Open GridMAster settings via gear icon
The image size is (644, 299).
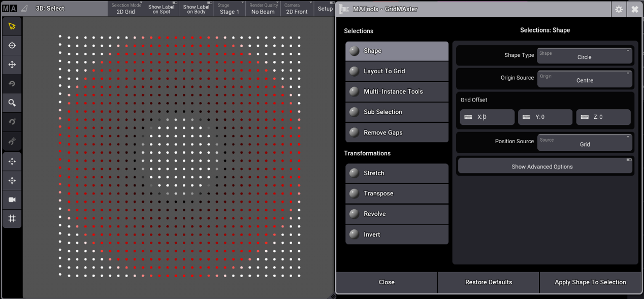(619, 9)
